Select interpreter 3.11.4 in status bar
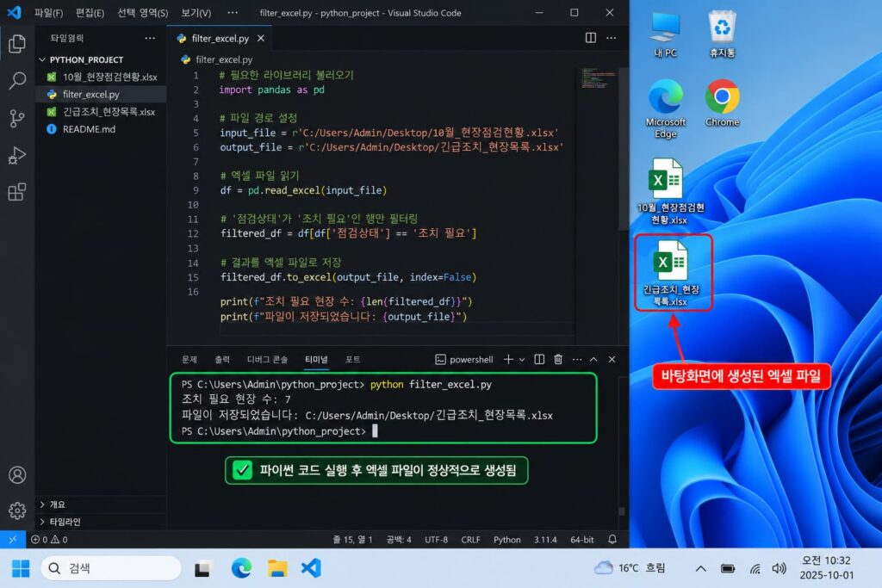This screenshot has width=882, height=588. click(x=545, y=540)
